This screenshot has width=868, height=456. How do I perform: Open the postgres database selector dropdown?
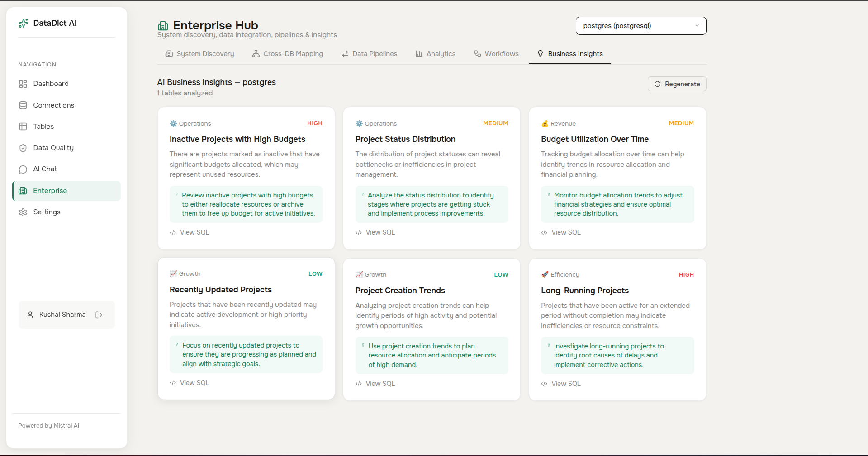coord(640,26)
